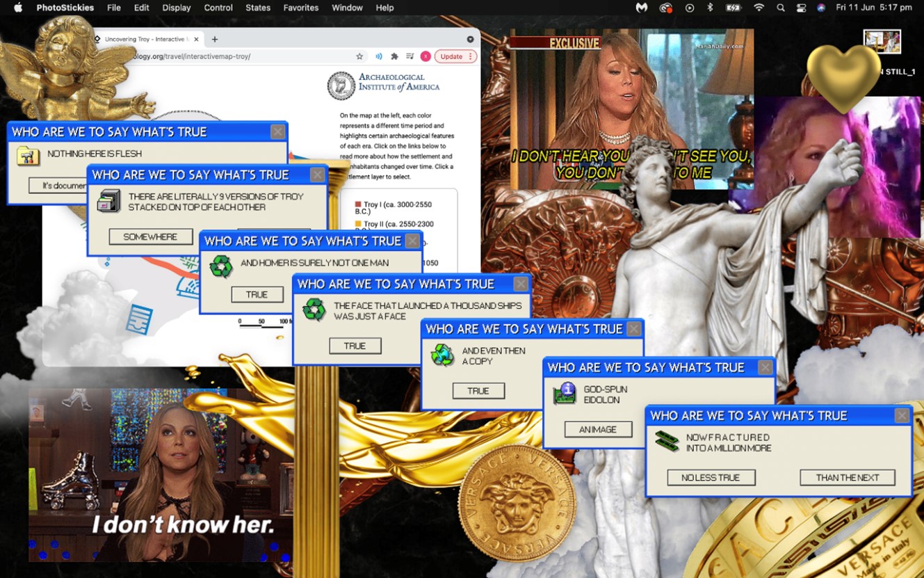Open the three-dot menu beside Update
The height and width of the screenshot is (578, 924).
[471, 56]
